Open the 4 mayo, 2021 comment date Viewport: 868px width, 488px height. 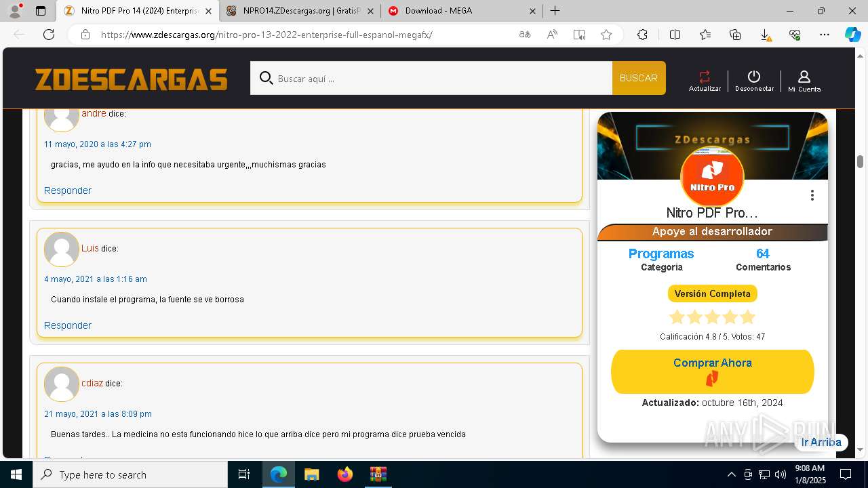click(x=96, y=279)
